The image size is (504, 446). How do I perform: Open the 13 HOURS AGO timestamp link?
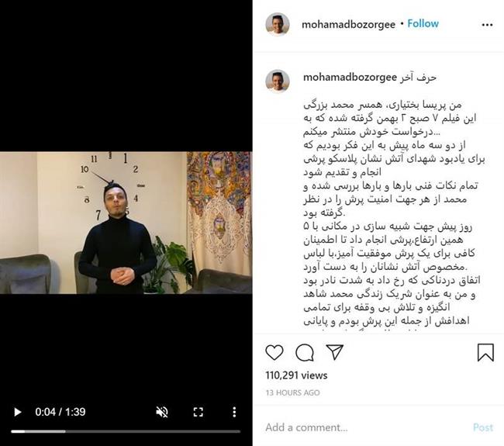[x=292, y=392]
